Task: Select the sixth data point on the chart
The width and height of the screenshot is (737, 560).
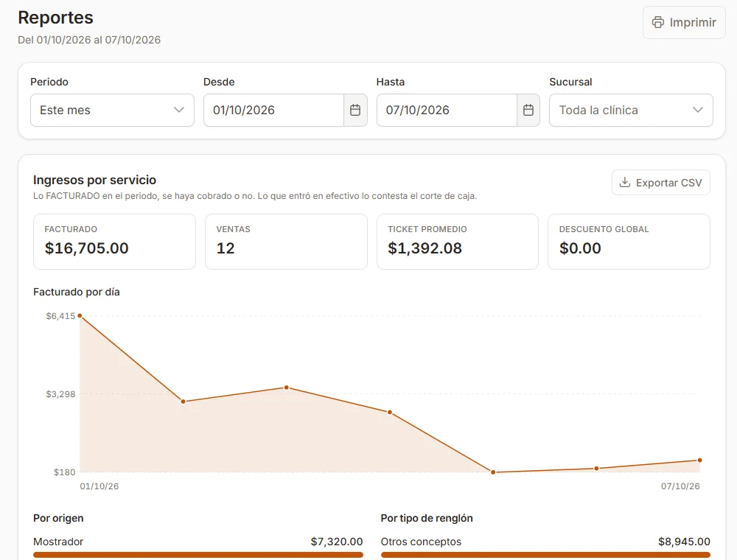Action: tap(596, 469)
